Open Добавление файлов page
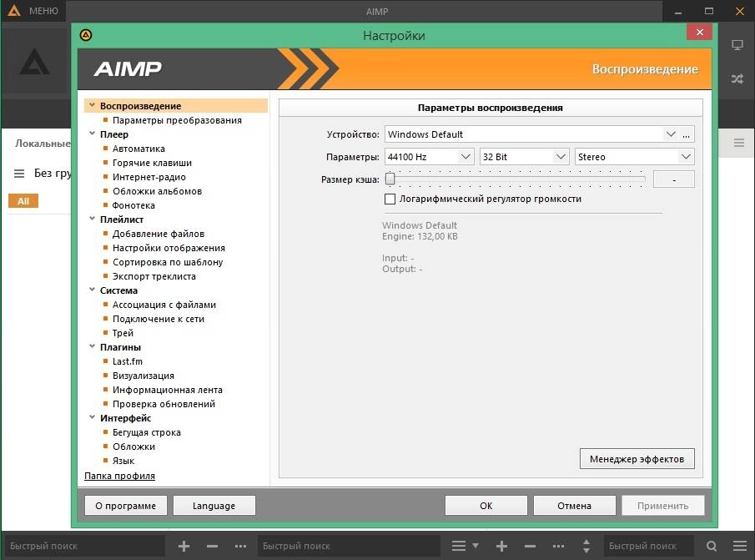The width and height of the screenshot is (755, 560). [x=159, y=234]
